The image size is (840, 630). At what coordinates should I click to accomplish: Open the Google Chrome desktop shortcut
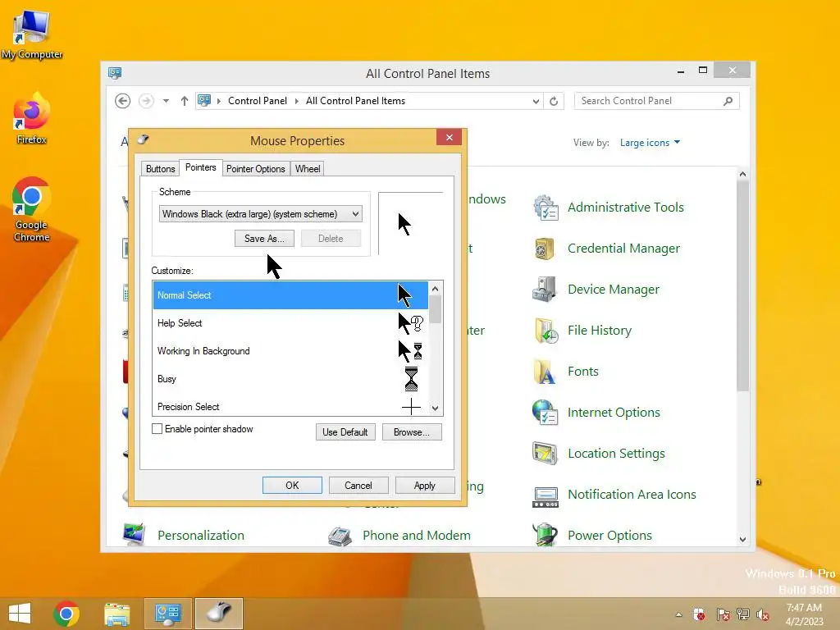[32, 209]
